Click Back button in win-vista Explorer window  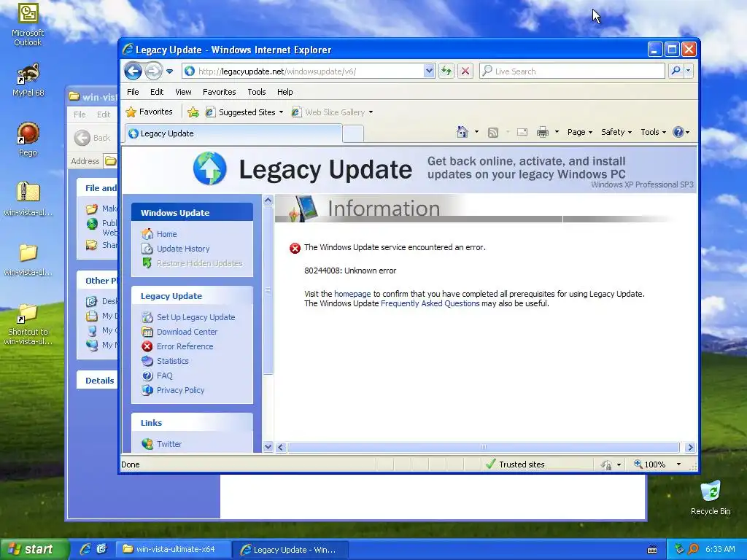(93, 138)
